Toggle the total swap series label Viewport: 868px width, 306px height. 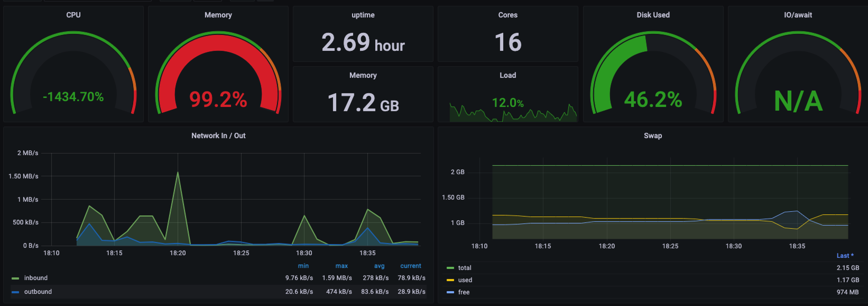click(x=465, y=268)
